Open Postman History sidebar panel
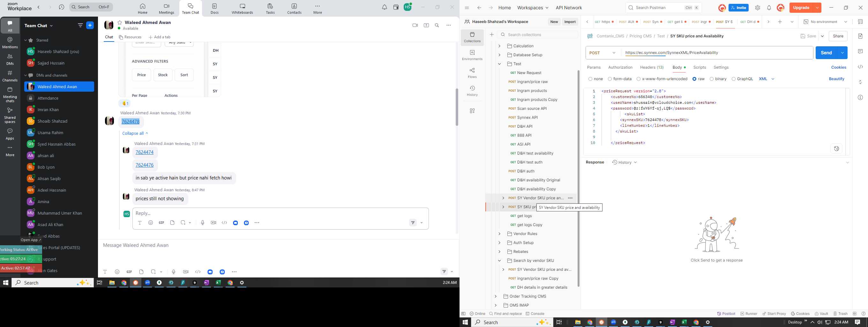Screen dimensions: 868x327 472,91
